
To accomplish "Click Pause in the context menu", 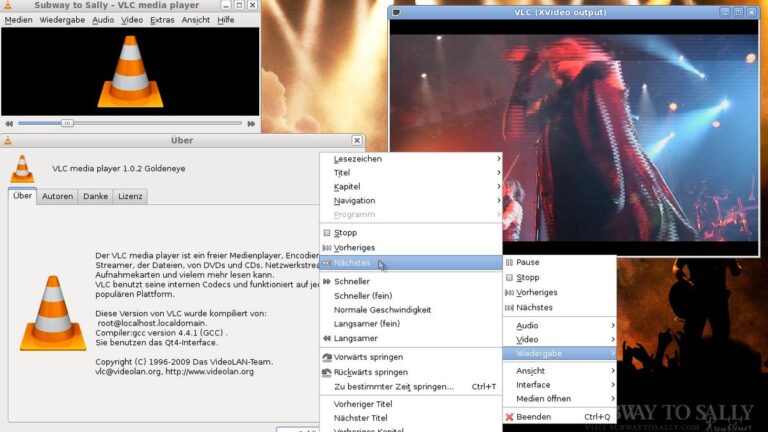I will (x=559, y=263).
